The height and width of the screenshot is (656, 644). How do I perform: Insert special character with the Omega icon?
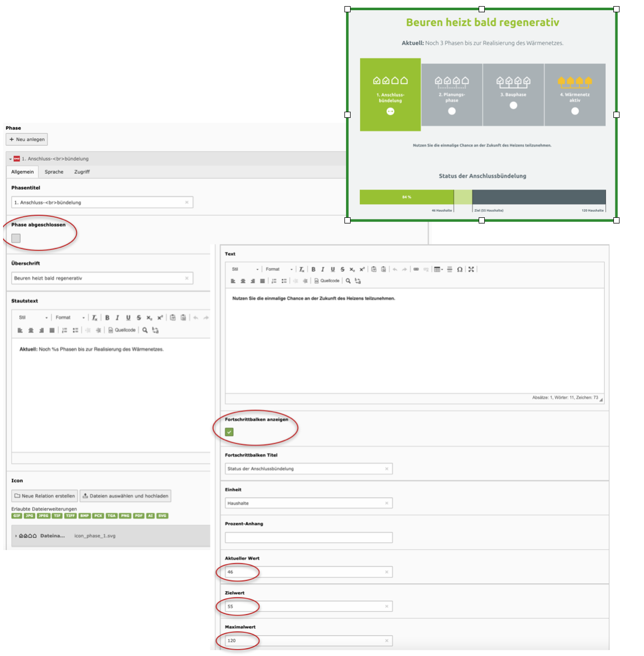point(460,269)
